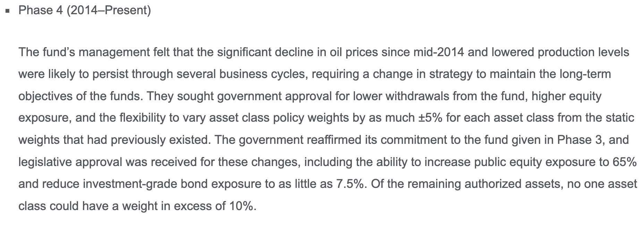The height and width of the screenshot is (226, 644).
Task: Click the "Phase 4 (2014–Present)" heading
Action: pos(84,10)
